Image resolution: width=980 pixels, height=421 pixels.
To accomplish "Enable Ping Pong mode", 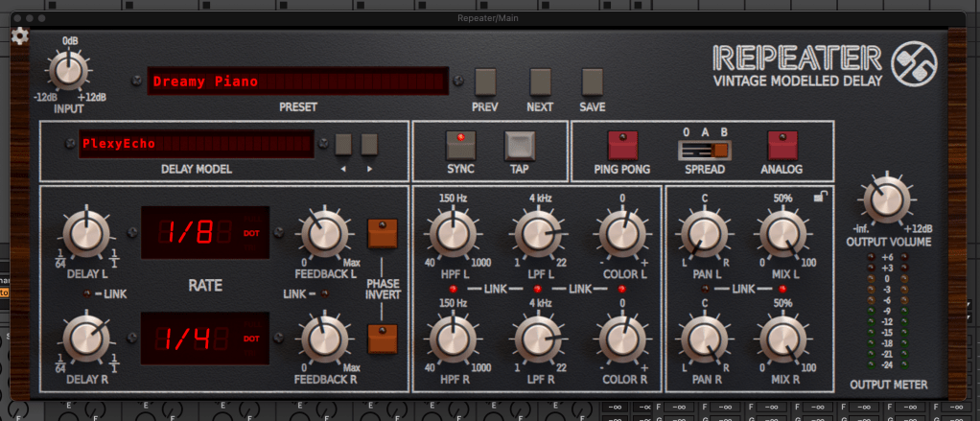I will point(621,146).
